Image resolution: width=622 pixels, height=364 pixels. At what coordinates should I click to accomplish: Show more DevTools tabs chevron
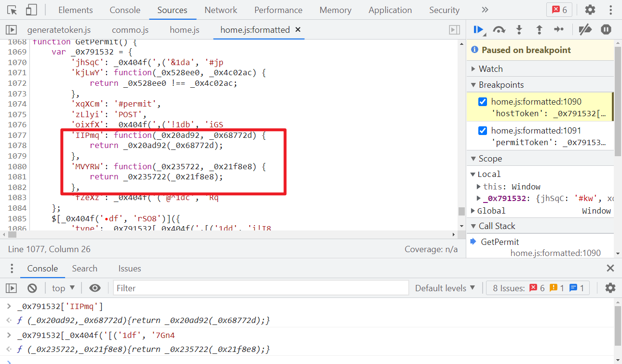[485, 10]
